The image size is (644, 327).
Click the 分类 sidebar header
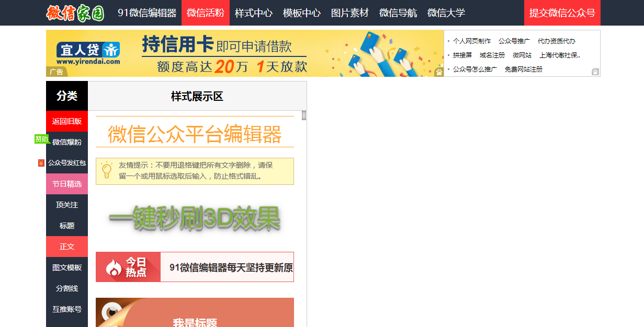pyautogui.click(x=67, y=96)
